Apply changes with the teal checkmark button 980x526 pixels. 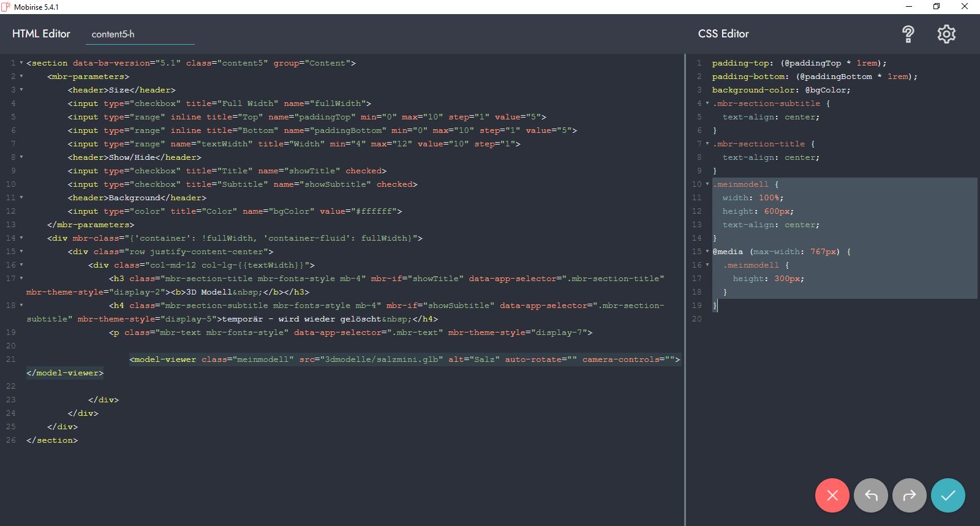[x=948, y=495]
